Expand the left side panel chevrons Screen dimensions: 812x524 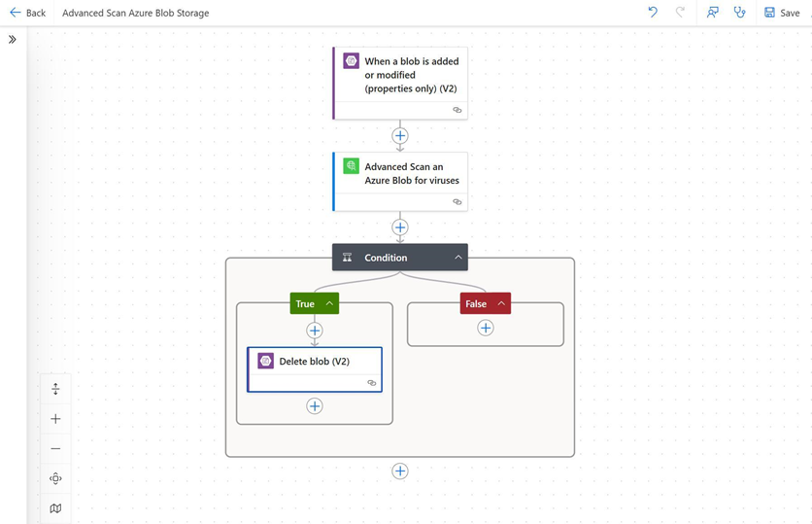pos(13,40)
